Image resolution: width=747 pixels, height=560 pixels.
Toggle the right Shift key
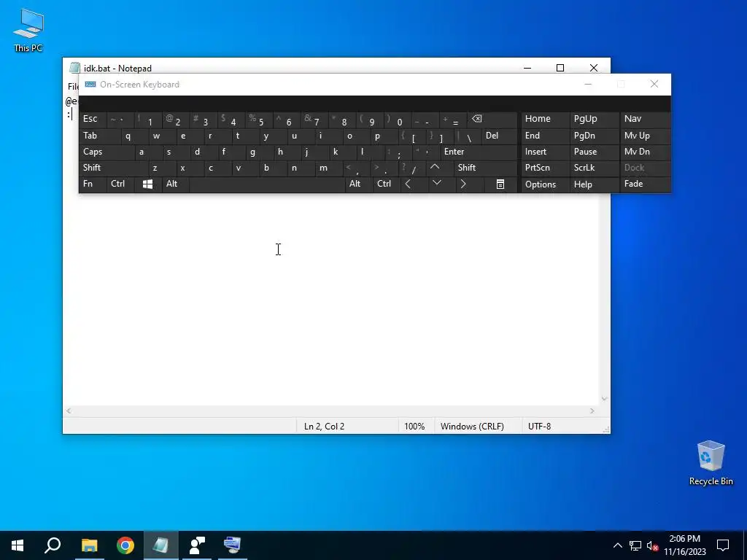click(486, 168)
